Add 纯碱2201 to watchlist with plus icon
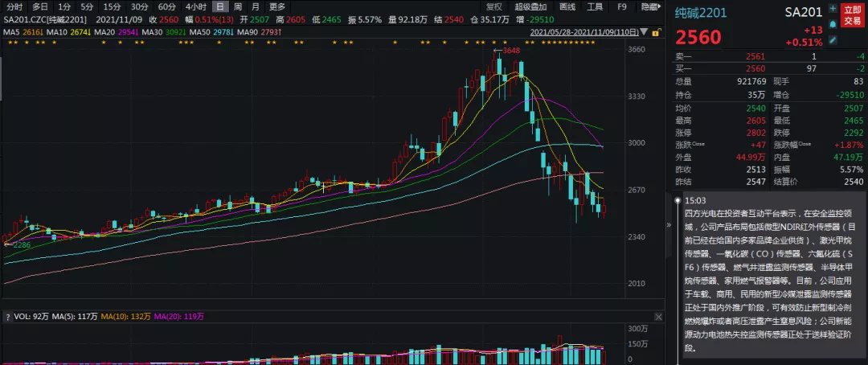 (x=833, y=9)
